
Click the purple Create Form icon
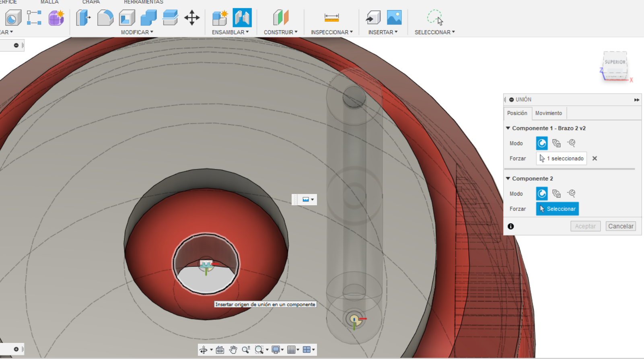tap(56, 18)
